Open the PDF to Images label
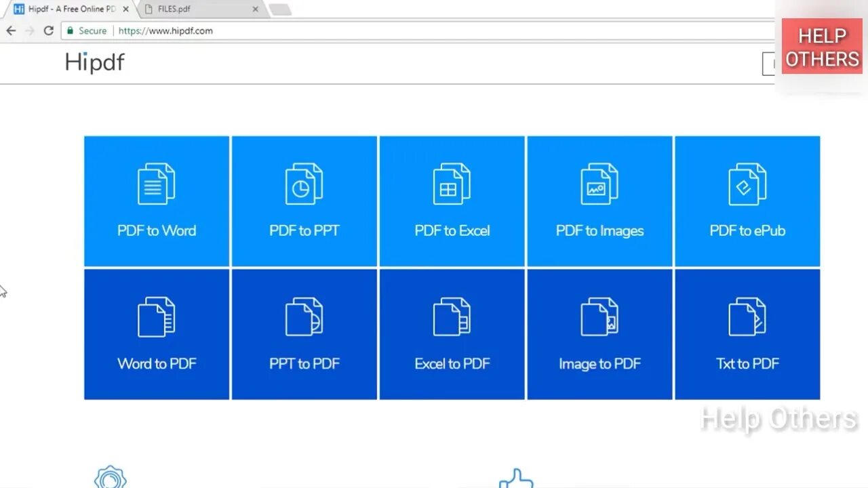This screenshot has width=868, height=488. pos(599,231)
